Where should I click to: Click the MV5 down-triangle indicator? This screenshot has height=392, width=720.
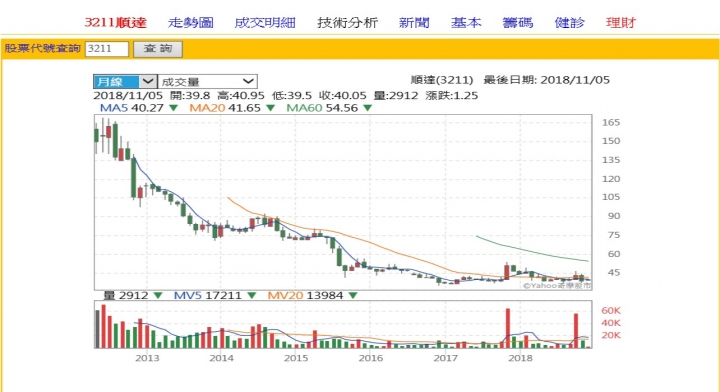click(x=252, y=296)
